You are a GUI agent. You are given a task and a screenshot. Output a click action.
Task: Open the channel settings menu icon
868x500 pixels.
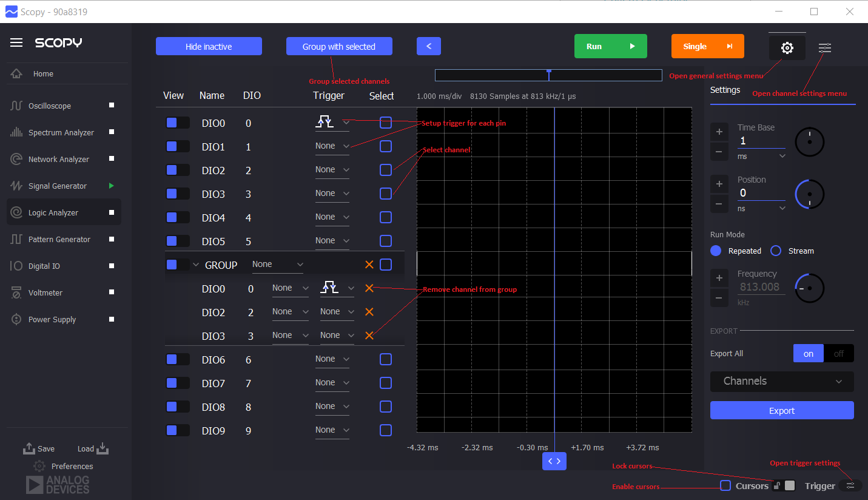coord(825,47)
